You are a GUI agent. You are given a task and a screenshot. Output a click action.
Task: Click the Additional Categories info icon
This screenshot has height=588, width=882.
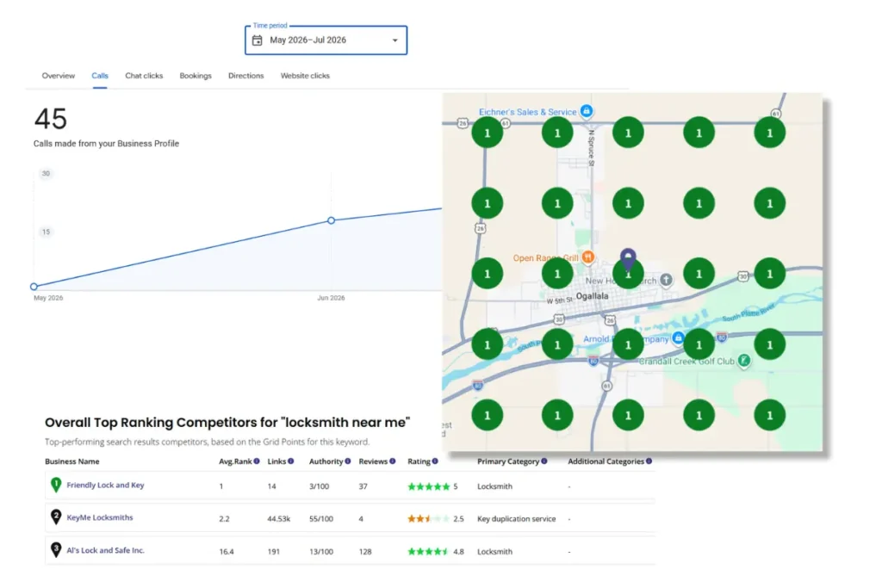[649, 461]
